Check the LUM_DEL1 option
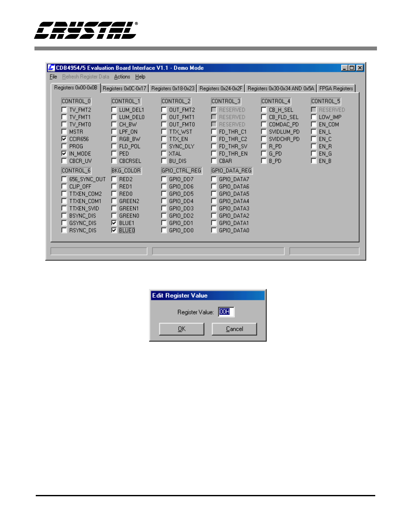Screen dimensions: 411x532 pos(114,110)
